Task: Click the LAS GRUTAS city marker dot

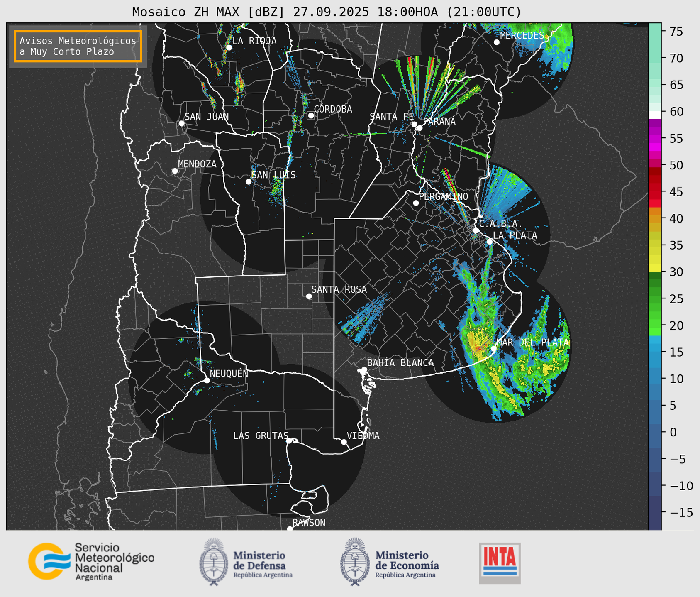Action: 289,441
